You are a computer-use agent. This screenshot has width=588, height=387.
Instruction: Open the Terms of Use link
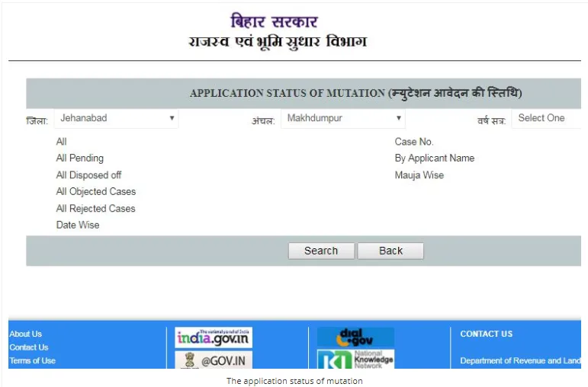pos(32,361)
